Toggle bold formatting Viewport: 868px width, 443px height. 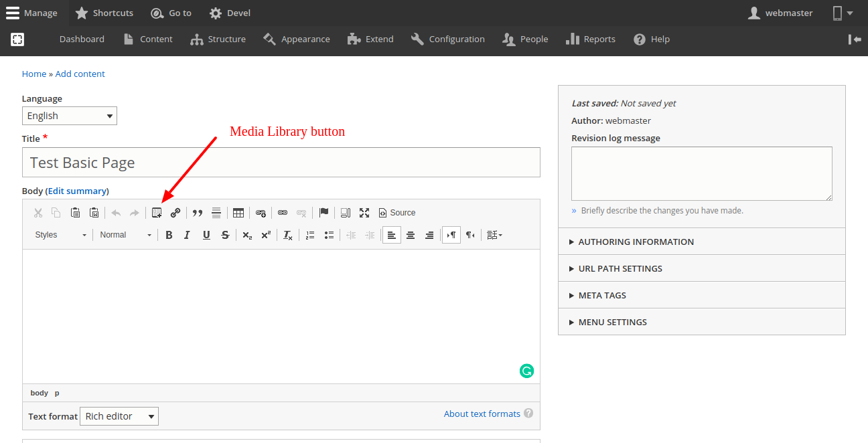169,235
